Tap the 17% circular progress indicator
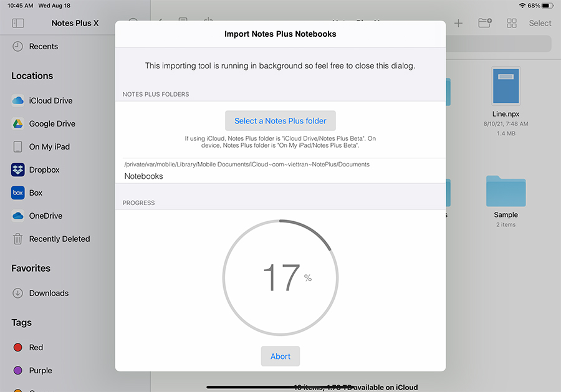The height and width of the screenshot is (392, 561). (x=280, y=277)
